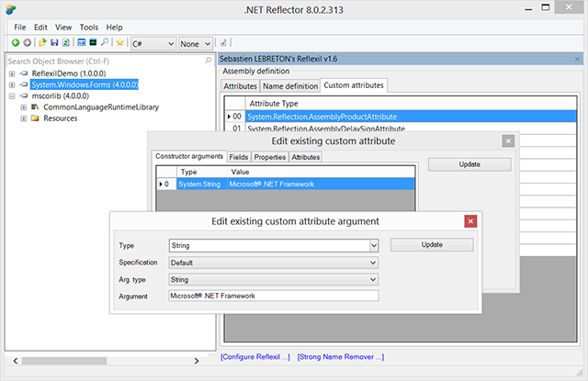This screenshot has width=588, height=381.
Task: Select the Constructor arguments tab
Action: tap(189, 156)
